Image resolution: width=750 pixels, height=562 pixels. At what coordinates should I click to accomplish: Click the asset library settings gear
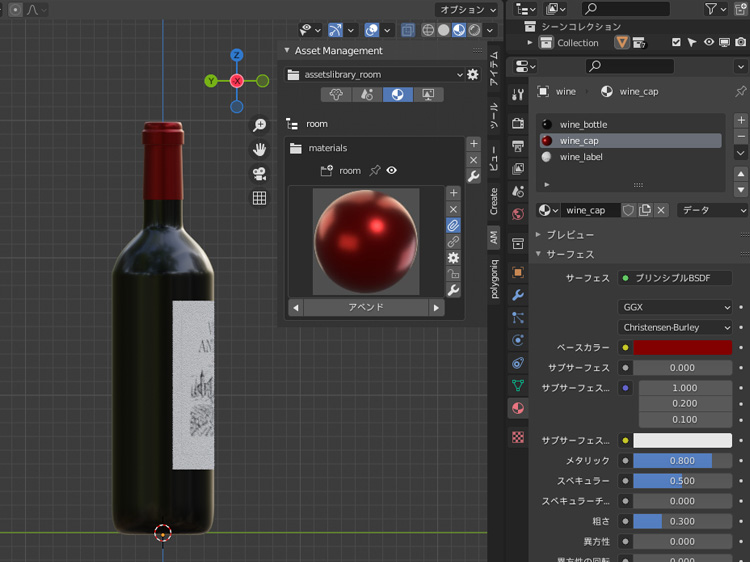tap(473, 74)
